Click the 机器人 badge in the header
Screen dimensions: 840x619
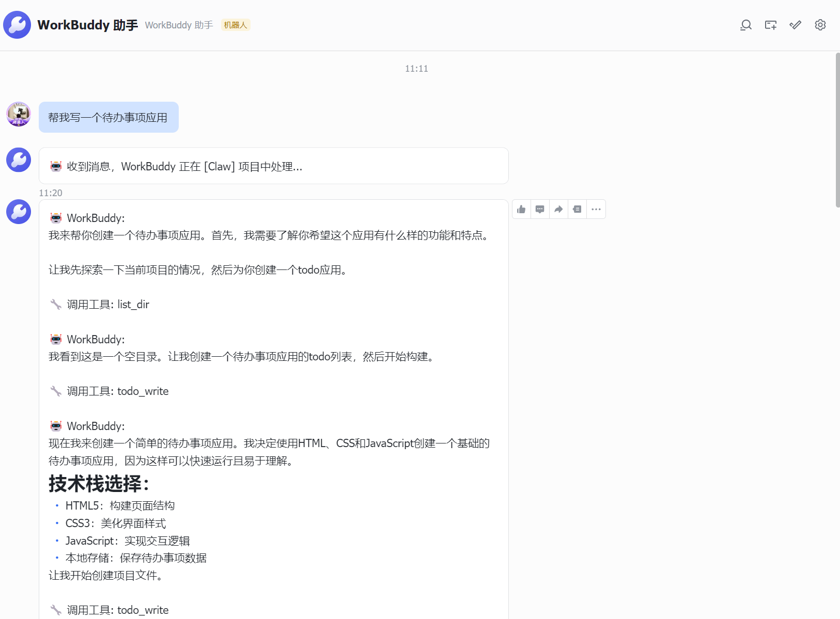tap(236, 25)
